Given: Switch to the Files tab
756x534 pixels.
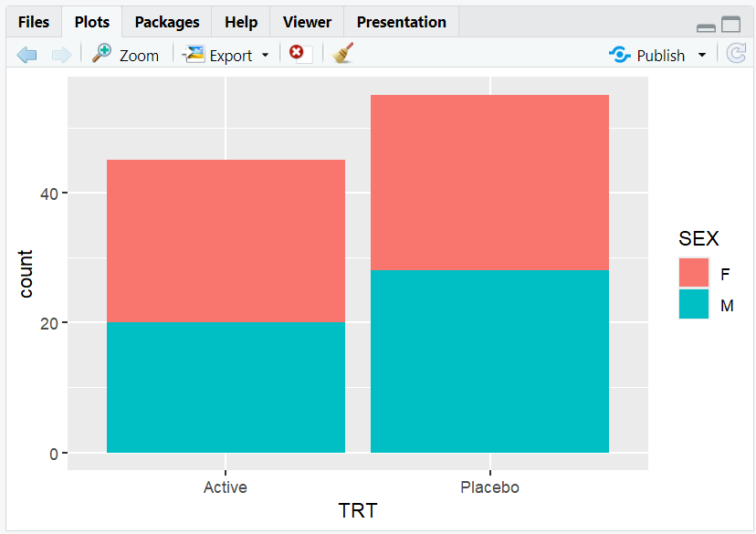Looking at the screenshot, I should 34,22.
